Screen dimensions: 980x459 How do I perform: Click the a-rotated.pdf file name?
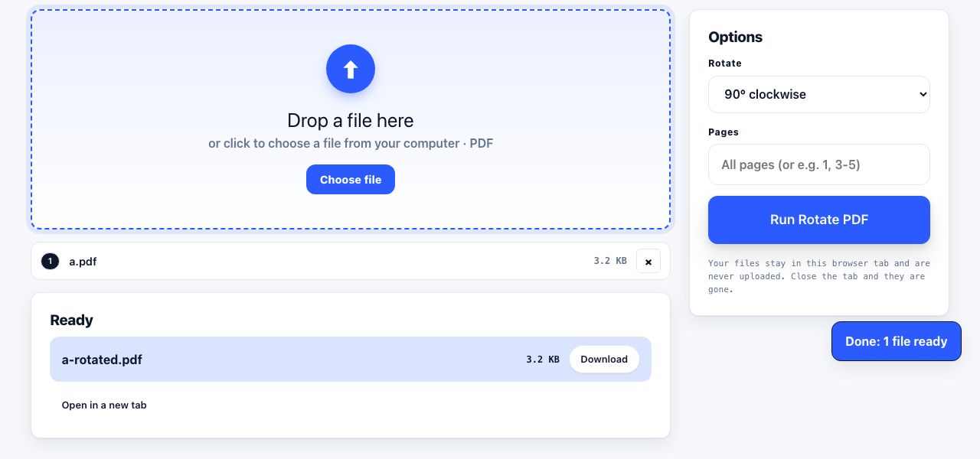pyautogui.click(x=102, y=360)
